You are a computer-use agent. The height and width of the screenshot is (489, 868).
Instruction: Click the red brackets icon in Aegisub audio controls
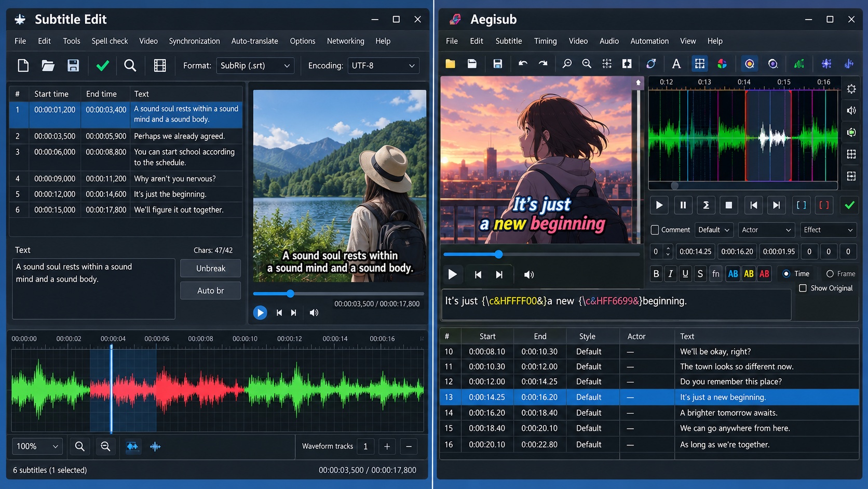(x=824, y=205)
